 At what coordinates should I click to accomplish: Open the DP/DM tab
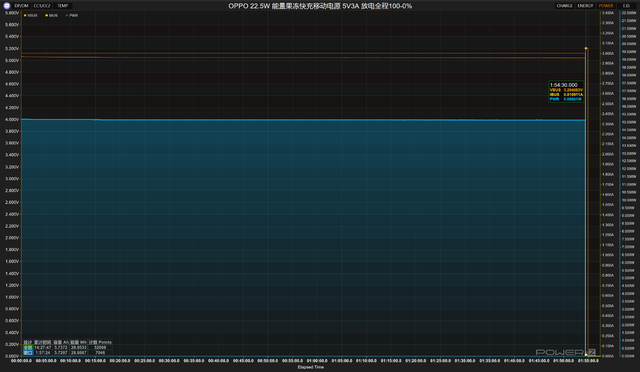[x=21, y=6]
